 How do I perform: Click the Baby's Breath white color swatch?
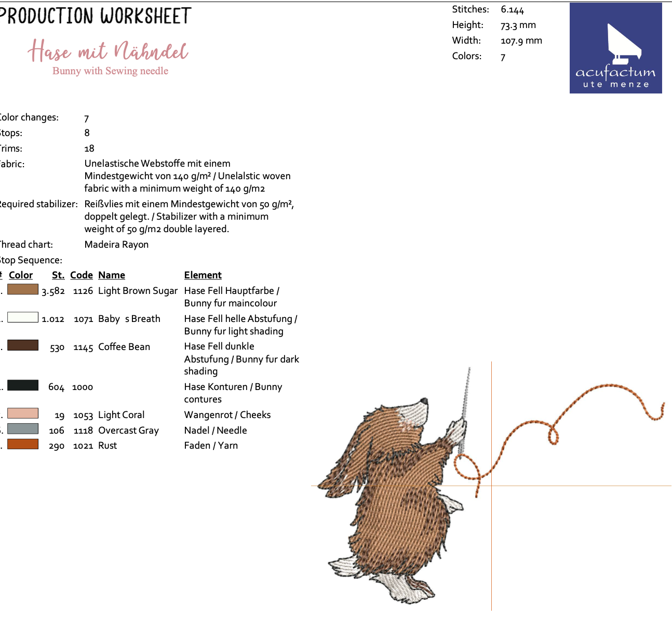click(23, 317)
